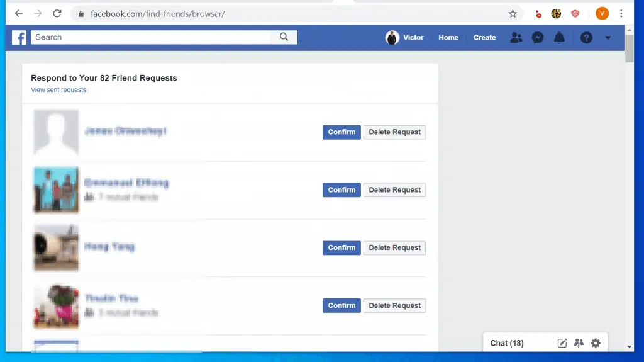The image size is (644, 362).
Task: Open the Chrome three-dot menu
Action: [x=621, y=14]
